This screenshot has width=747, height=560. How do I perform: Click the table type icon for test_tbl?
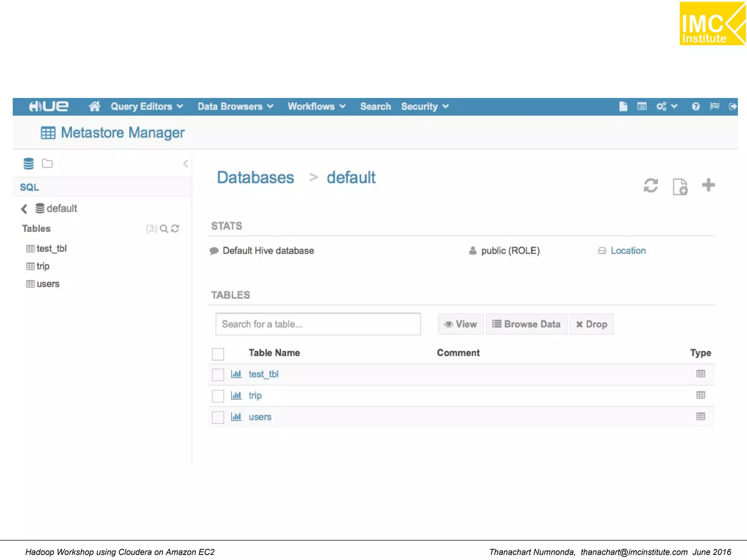700,374
